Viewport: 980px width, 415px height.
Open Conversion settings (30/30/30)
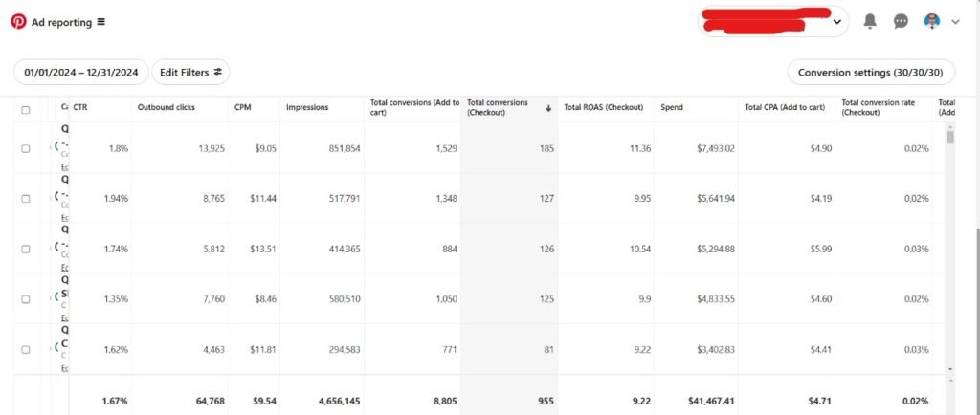click(870, 72)
